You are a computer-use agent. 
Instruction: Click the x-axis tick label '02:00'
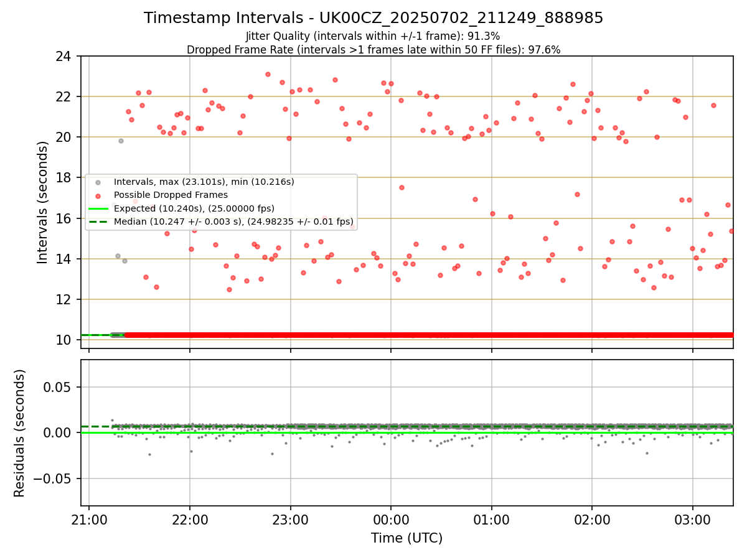(592, 519)
